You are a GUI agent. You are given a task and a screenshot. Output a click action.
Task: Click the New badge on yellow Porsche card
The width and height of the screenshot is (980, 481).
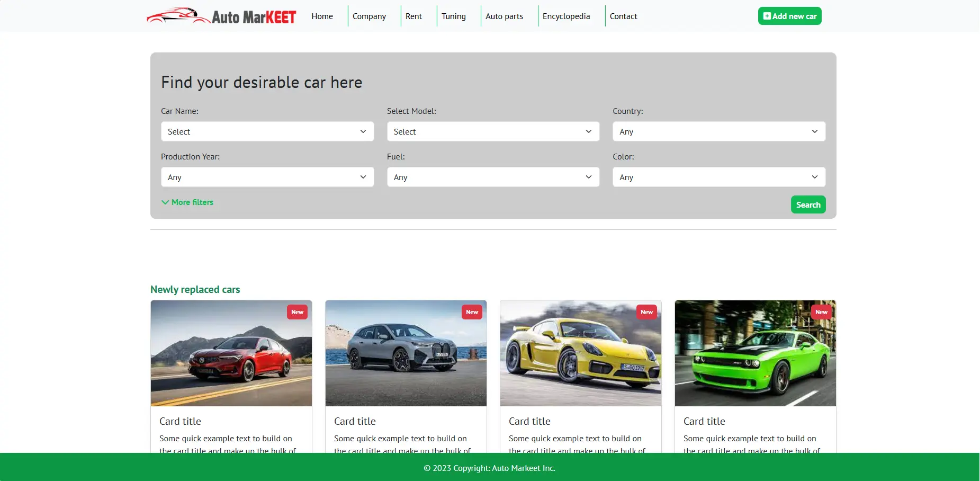tap(646, 312)
